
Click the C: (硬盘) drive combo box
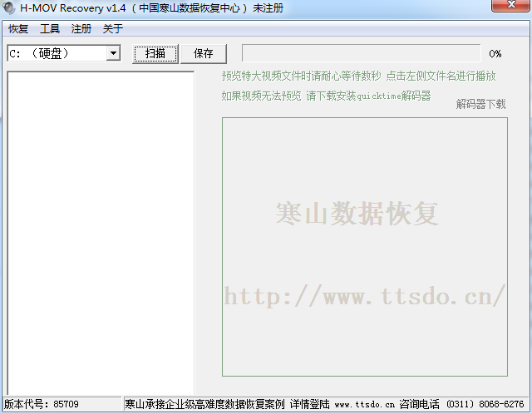coord(57,53)
